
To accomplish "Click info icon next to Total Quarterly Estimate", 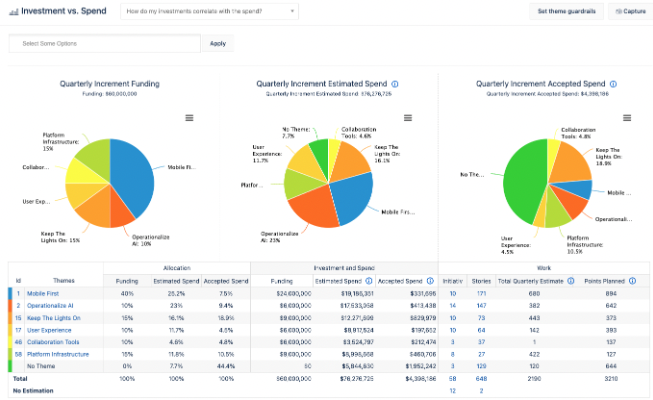I will [x=571, y=281].
